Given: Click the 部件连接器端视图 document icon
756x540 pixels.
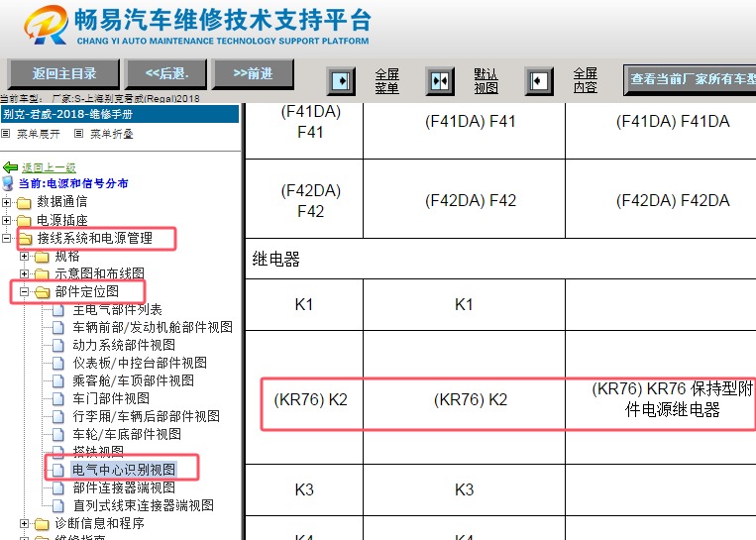Looking at the screenshot, I should pyautogui.click(x=57, y=488).
